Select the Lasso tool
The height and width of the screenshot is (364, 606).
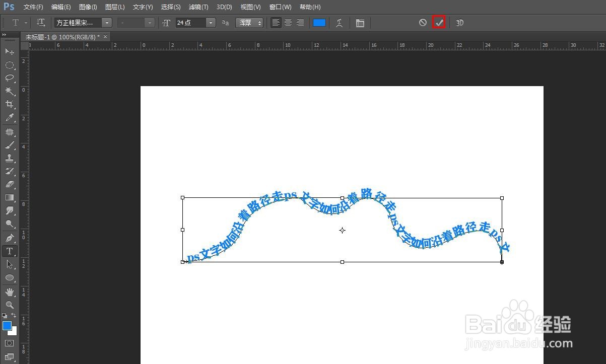point(9,78)
